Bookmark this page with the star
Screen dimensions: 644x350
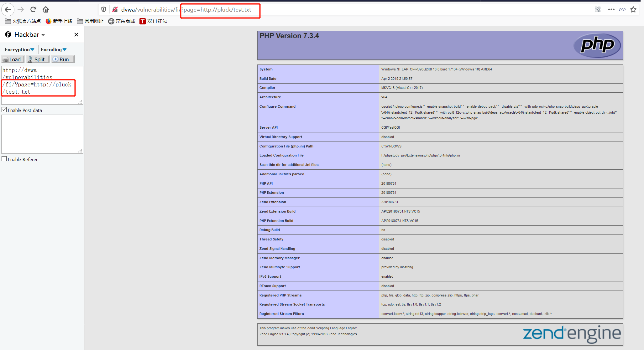[633, 9]
